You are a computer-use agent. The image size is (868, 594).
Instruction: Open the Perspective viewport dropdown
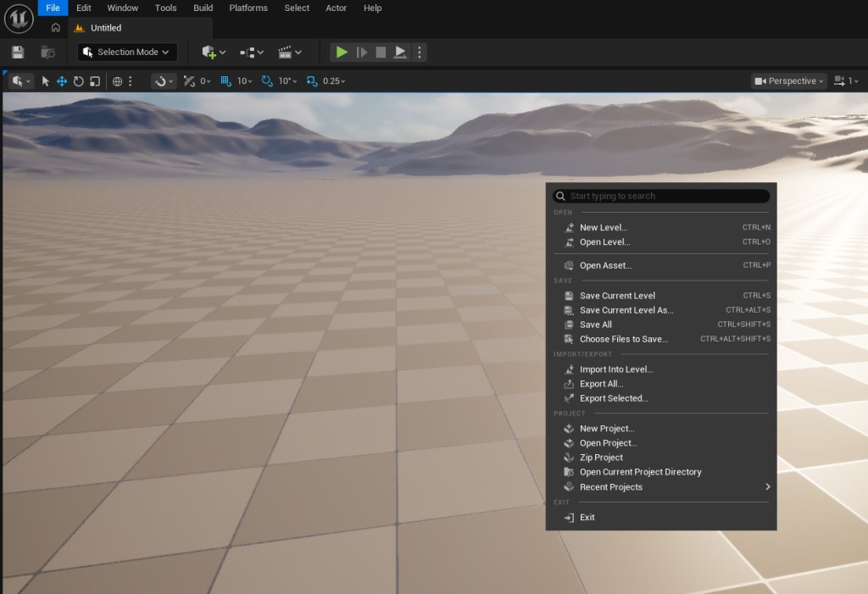coord(788,81)
